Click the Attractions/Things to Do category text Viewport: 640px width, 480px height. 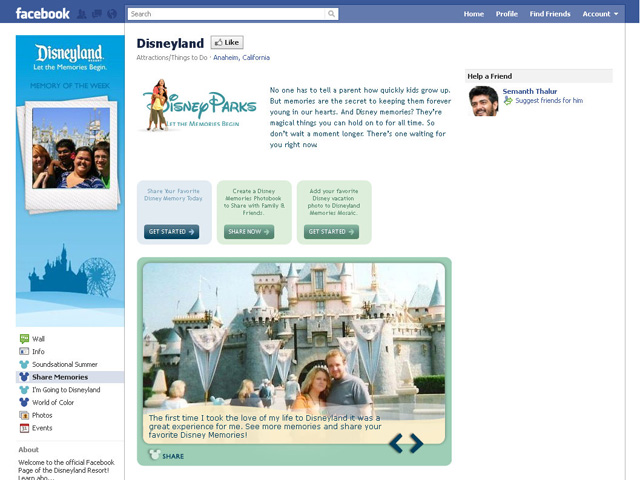click(172, 58)
